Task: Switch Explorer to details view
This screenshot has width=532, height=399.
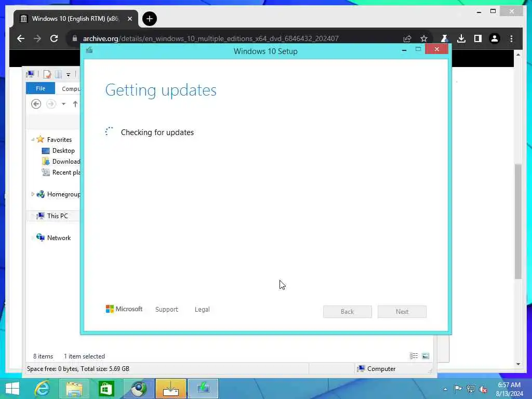Action: pyautogui.click(x=414, y=356)
